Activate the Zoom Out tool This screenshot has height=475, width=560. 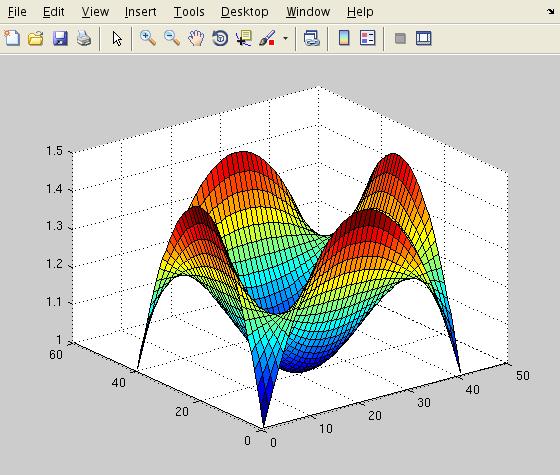click(x=172, y=38)
